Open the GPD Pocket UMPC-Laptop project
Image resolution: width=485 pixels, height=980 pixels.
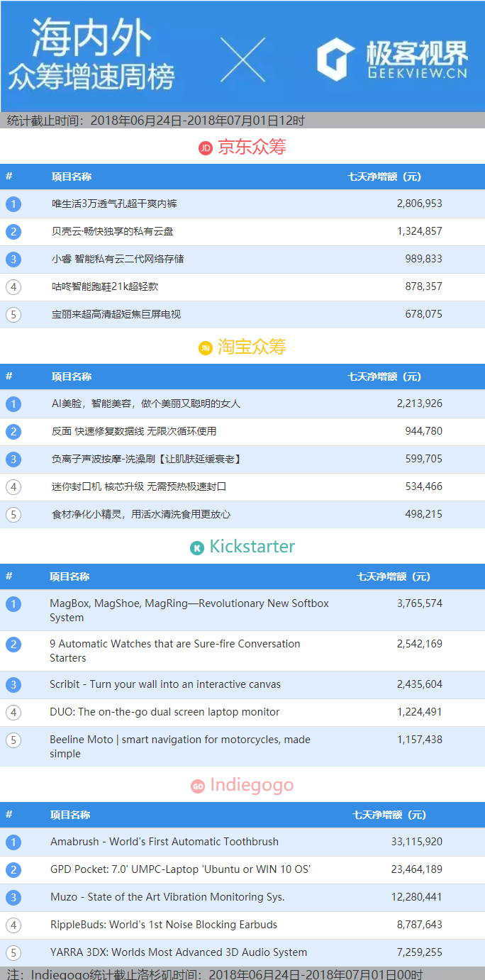180,869
